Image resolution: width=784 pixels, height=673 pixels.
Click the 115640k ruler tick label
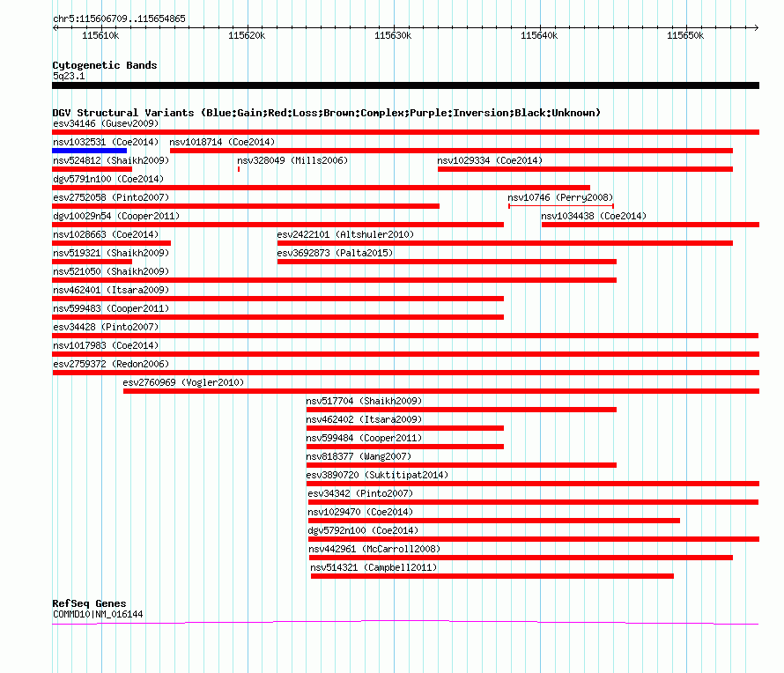539,35
